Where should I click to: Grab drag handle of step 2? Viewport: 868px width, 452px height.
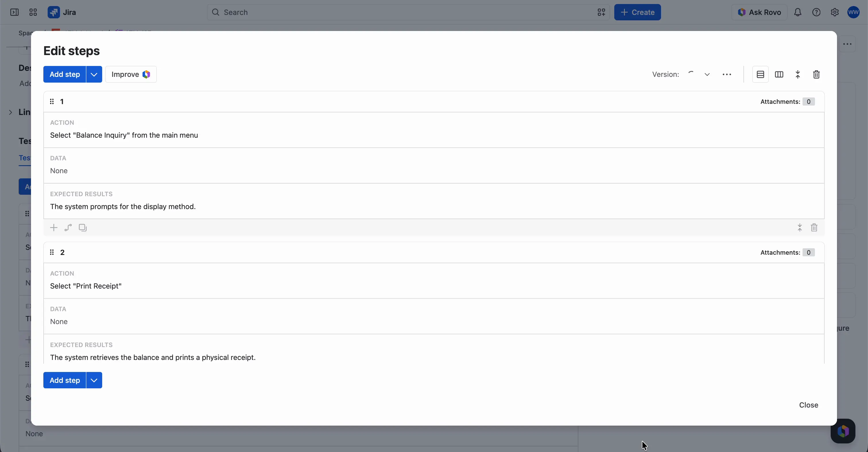(52, 252)
